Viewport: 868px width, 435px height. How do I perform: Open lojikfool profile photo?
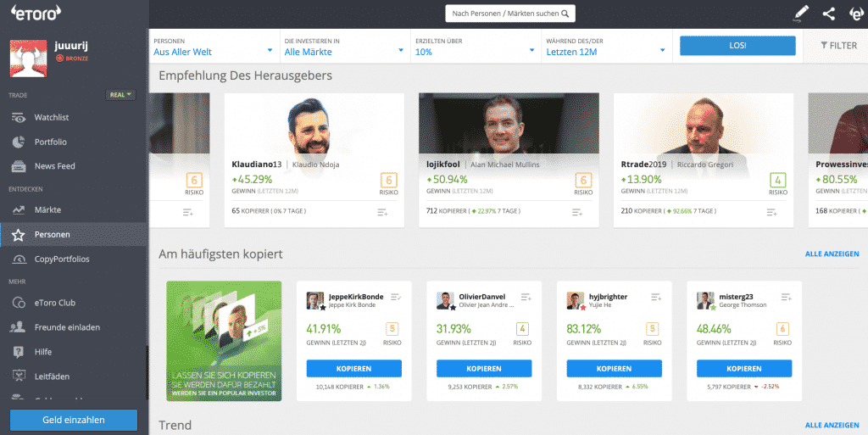[x=509, y=123]
